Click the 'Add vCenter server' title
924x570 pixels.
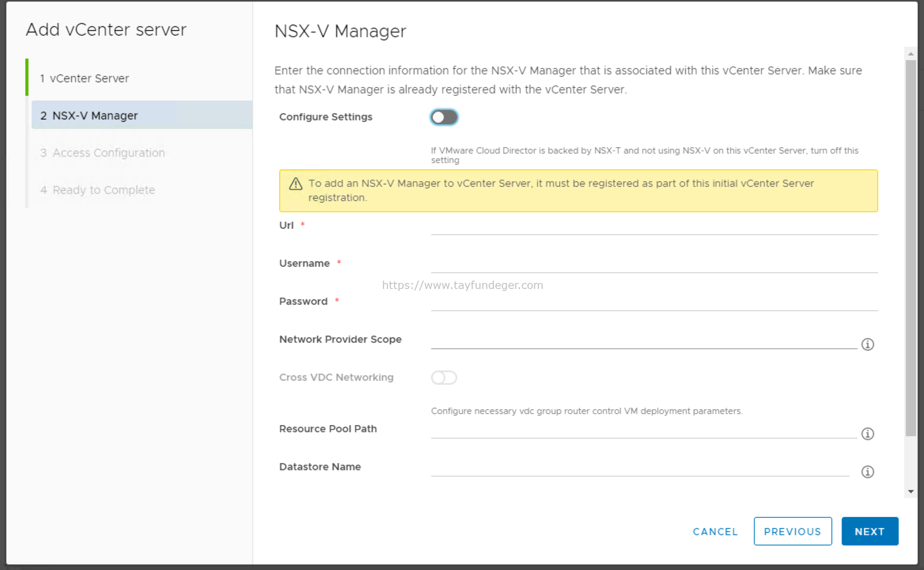coord(106,30)
